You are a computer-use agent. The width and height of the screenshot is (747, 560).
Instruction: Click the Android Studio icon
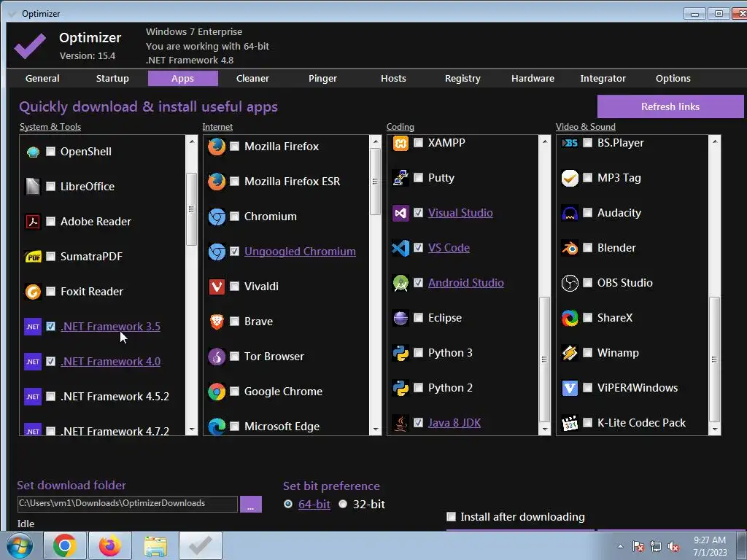tap(400, 283)
